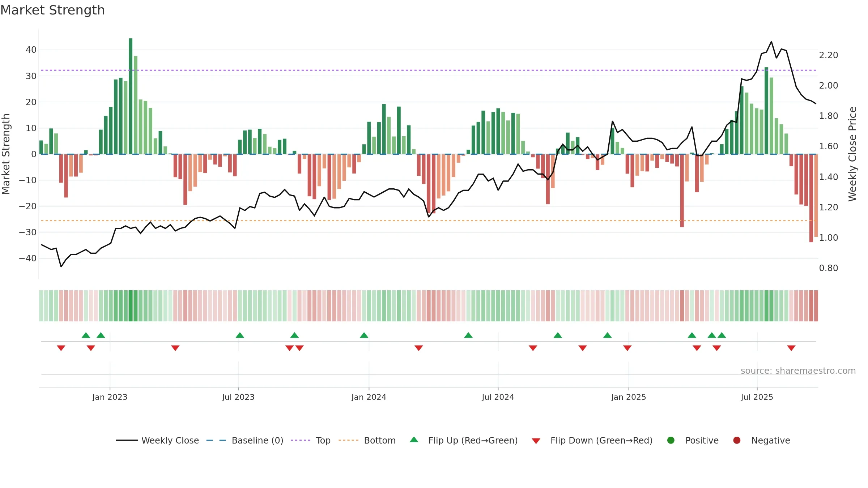Click the 1.40 price axis value
Screen dimensions: 868x488
829,177
